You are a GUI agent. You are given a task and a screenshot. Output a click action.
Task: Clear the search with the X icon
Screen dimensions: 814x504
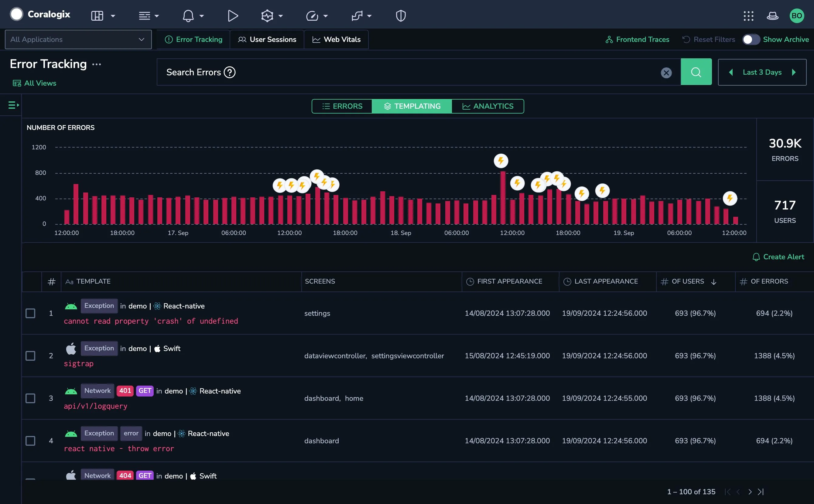[666, 73]
